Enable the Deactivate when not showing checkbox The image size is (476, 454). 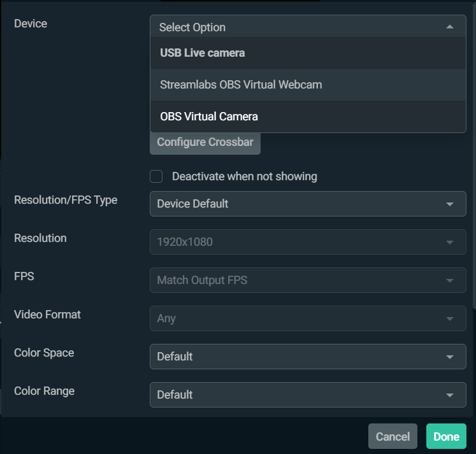pyautogui.click(x=156, y=176)
